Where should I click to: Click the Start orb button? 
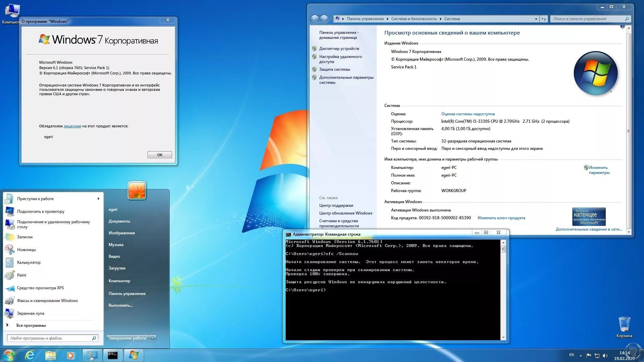[x=9, y=355]
